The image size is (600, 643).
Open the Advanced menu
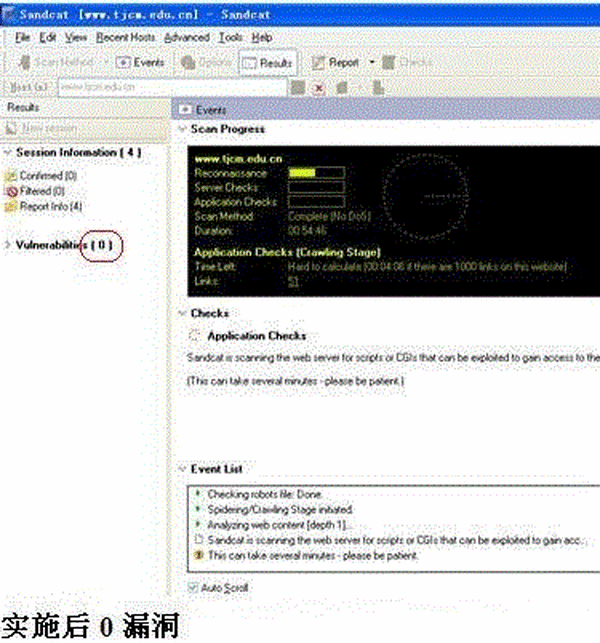coord(187,38)
